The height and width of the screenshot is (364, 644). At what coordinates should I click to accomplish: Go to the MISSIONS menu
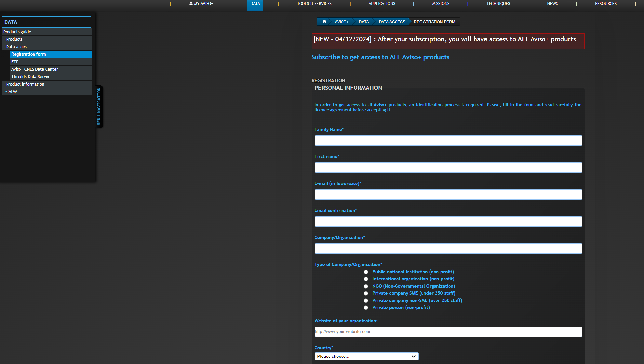pyautogui.click(x=440, y=4)
